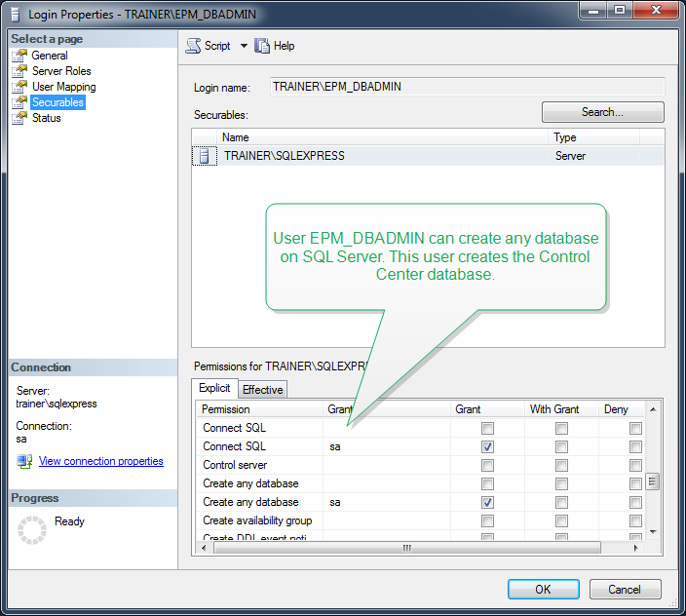The width and height of the screenshot is (686, 616).
Task: Toggle With Grant for Connect SQL by sa
Action: (x=561, y=446)
